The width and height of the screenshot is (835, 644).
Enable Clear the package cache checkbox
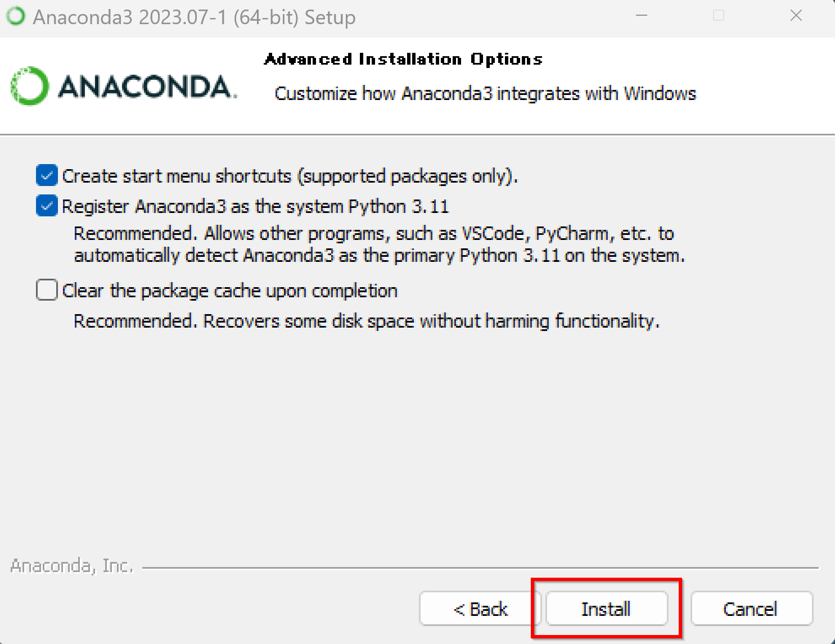pyautogui.click(x=47, y=290)
